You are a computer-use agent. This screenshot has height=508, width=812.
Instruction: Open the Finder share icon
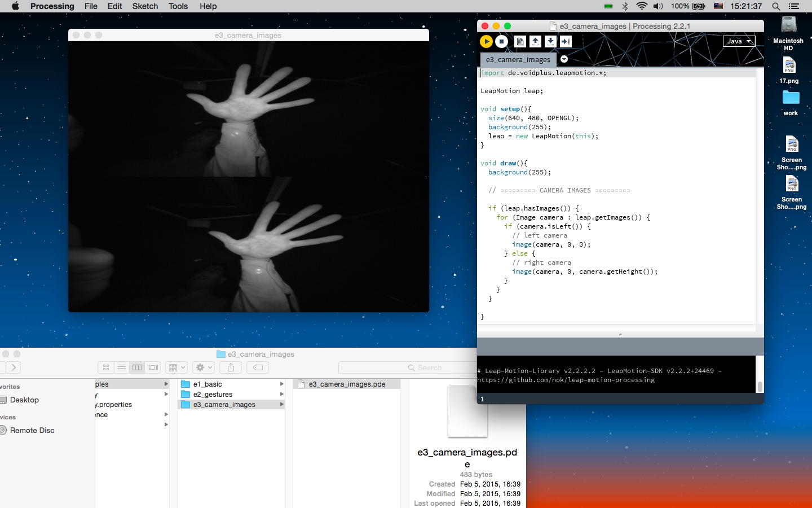click(x=231, y=367)
